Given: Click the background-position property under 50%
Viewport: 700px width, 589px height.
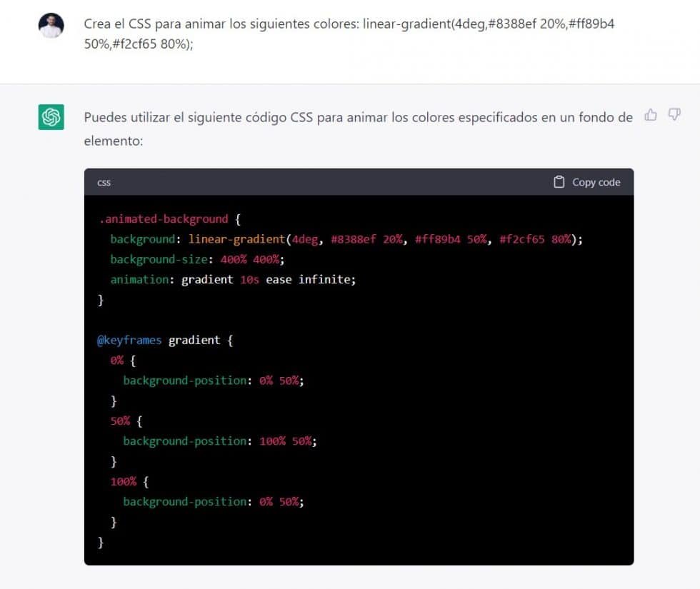Looking at the screenshot, I should pyautogui.click(x=185, y=441).
